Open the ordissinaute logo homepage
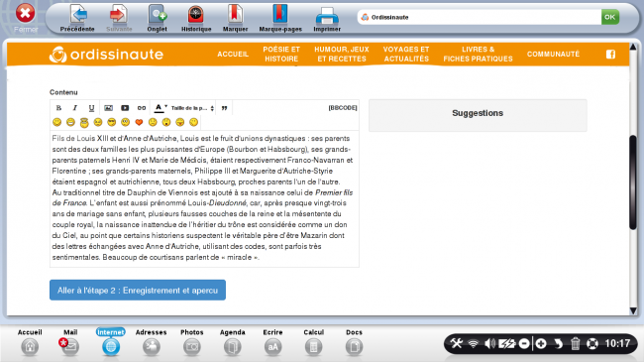This screenshot has width=644, height=362. [106, 55]
